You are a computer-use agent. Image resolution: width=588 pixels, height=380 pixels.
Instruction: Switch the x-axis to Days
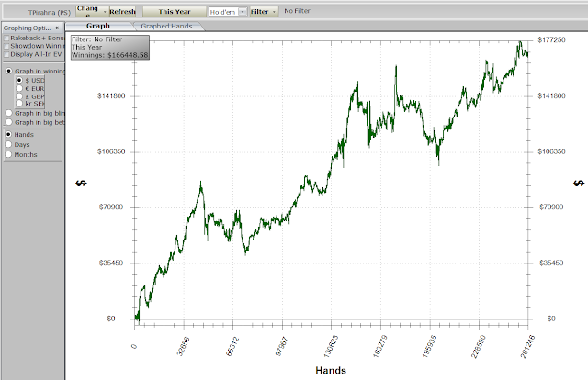(x=8, y=144)
